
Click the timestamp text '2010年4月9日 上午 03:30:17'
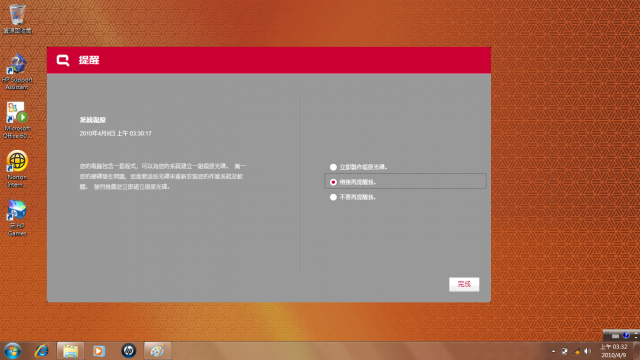click(x=116, y=133)
